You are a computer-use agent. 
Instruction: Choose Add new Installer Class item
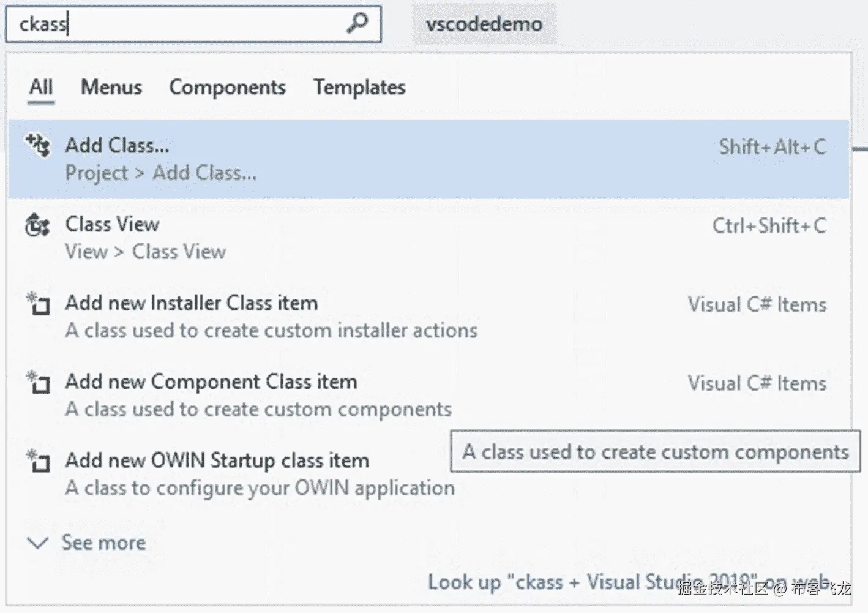[192, 303]
